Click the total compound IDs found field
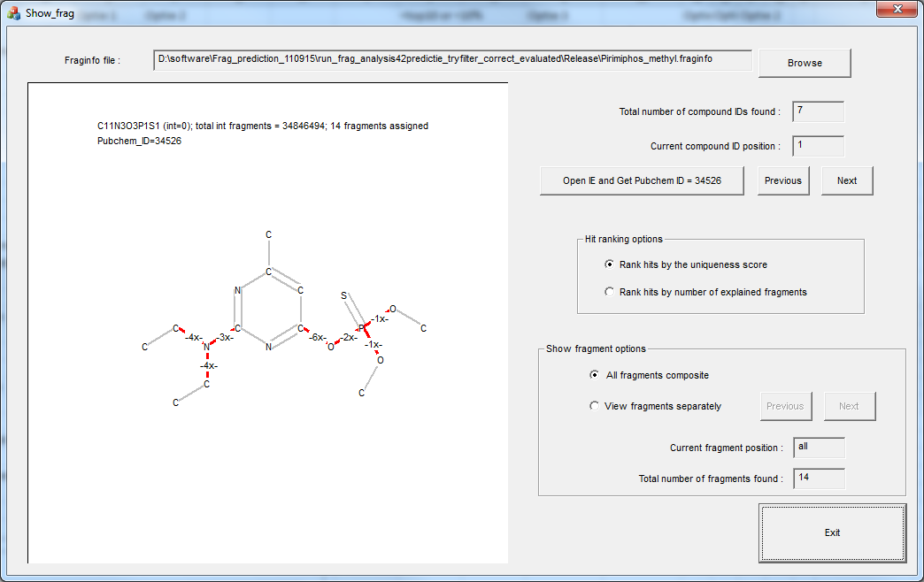 pyautogui.click(x=818, y=111)
